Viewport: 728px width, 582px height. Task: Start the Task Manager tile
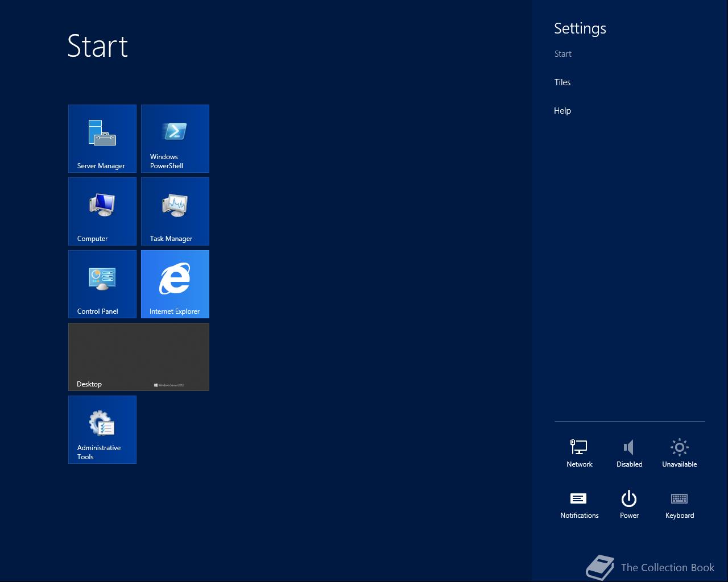pyautogui.click(x=175, y=211)
